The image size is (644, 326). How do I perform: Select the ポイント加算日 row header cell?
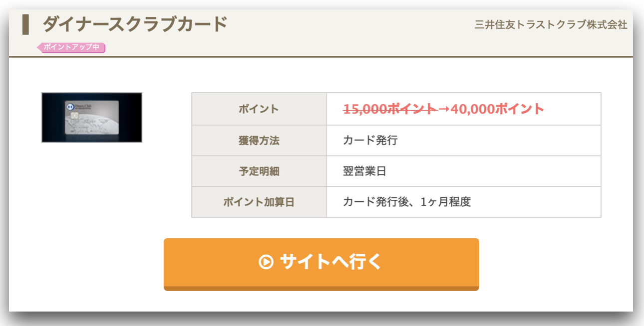click(x=259, y=202)
